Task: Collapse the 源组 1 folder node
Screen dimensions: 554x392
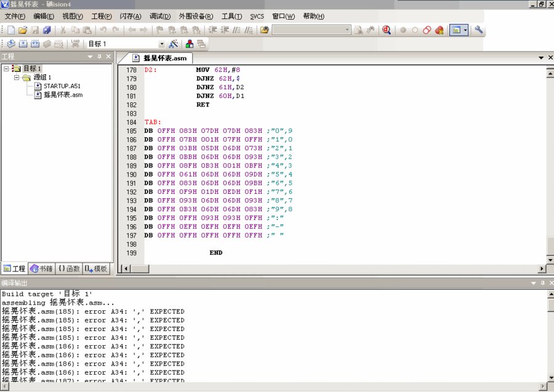Action: [x=17, y=78]
